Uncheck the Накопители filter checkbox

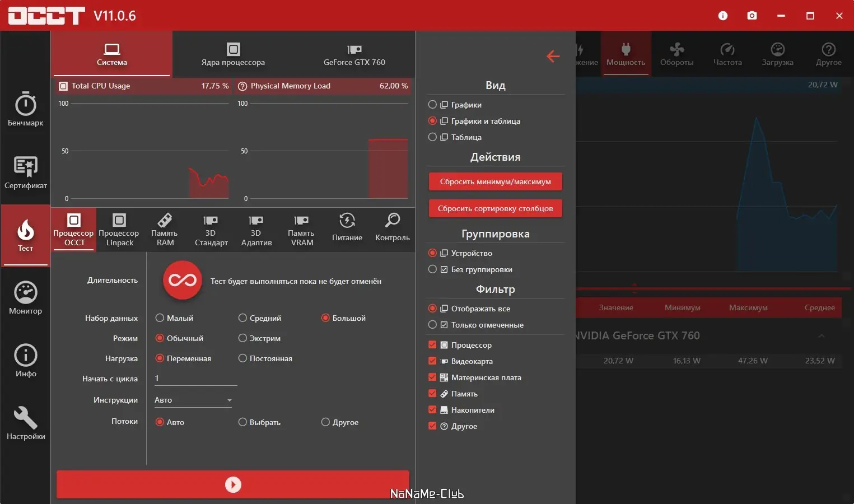pos(432,409)
